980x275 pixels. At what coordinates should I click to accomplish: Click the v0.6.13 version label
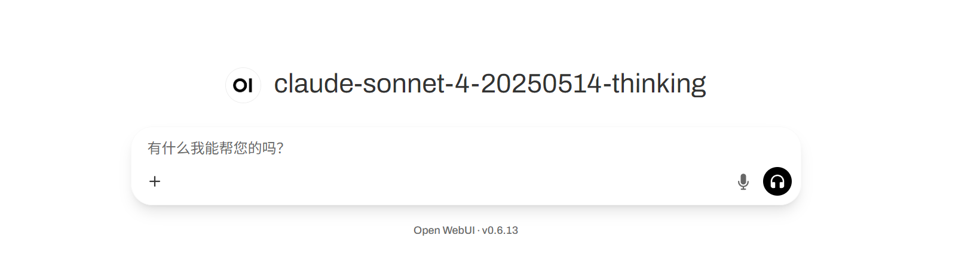(500, 230)
